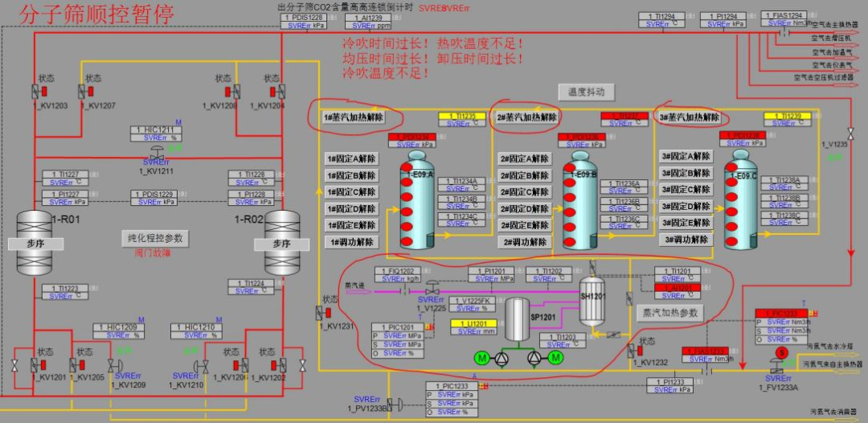Image resolution: width=868 pixels, height=423 pixels.
Task: Open regulating valve 1_KV1209
Action: click(113, 366)
